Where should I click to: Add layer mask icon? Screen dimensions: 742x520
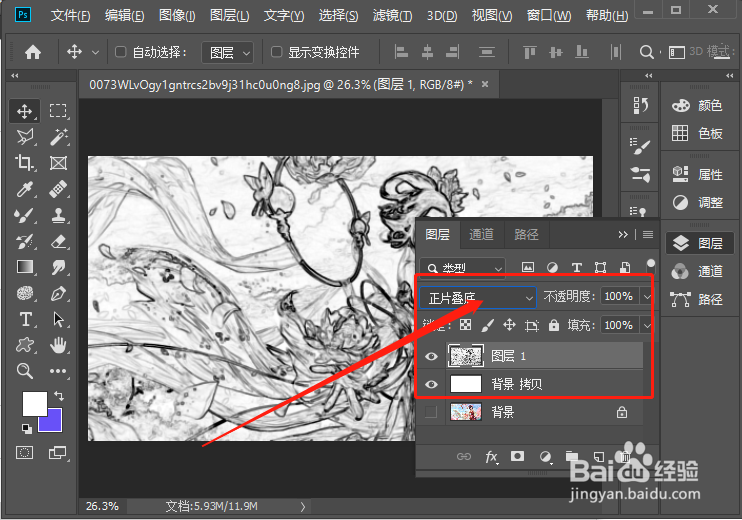coord(517,456)
